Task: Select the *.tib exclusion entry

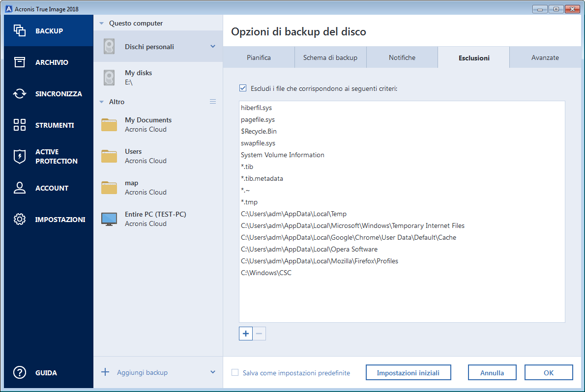Action: pos(402,167)
